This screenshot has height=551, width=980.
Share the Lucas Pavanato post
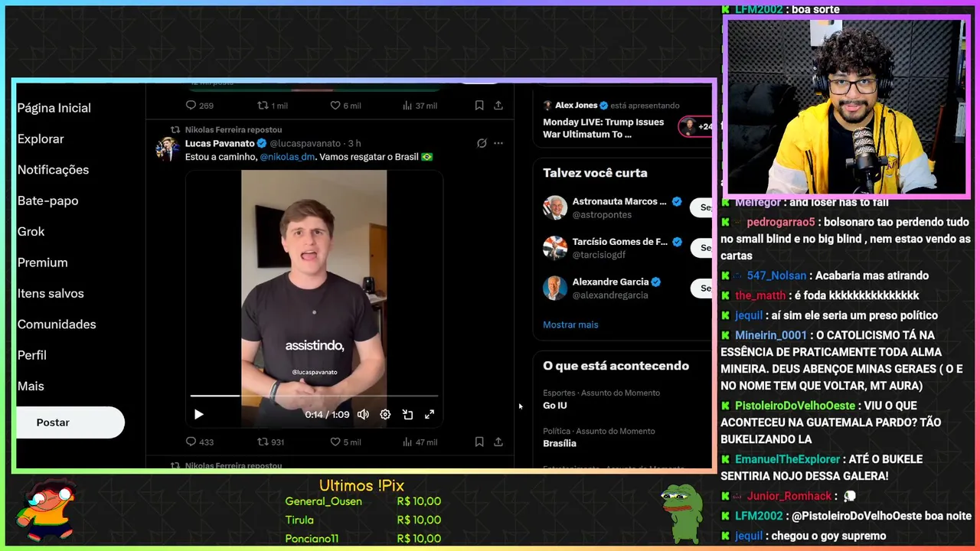498,442
